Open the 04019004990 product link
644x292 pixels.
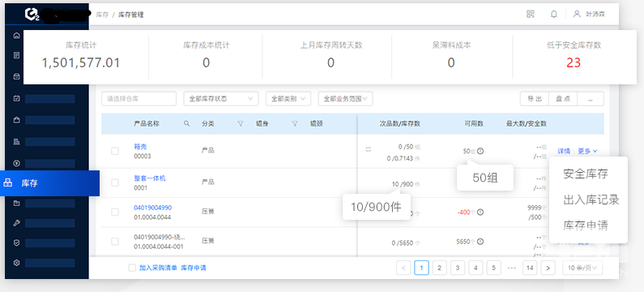tap(153, 208)
